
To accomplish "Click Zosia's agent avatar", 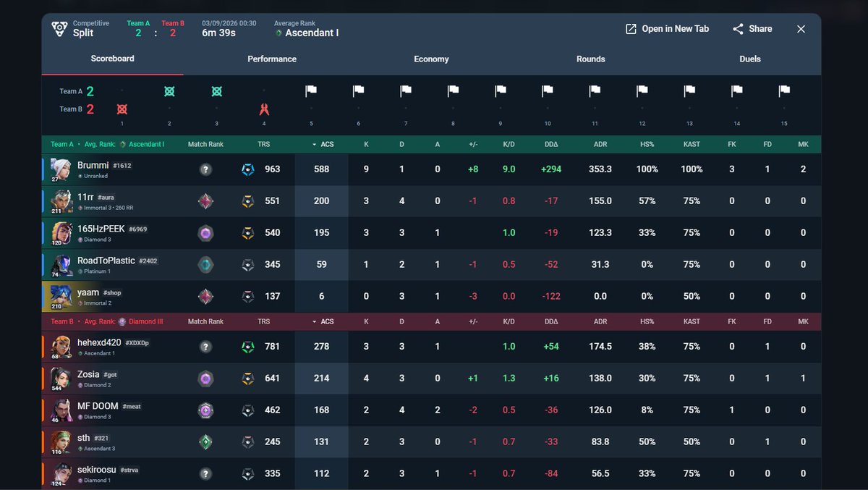I will tap(61, 379).
